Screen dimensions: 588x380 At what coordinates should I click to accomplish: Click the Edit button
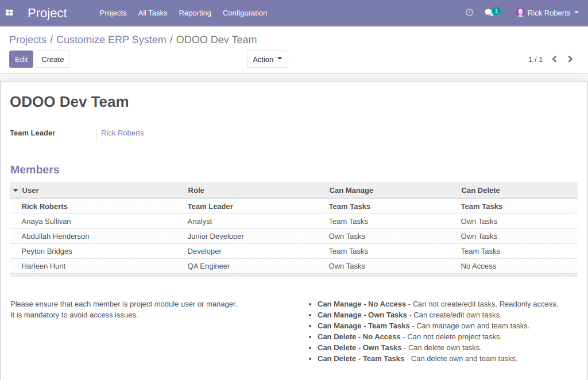point(21,59)
